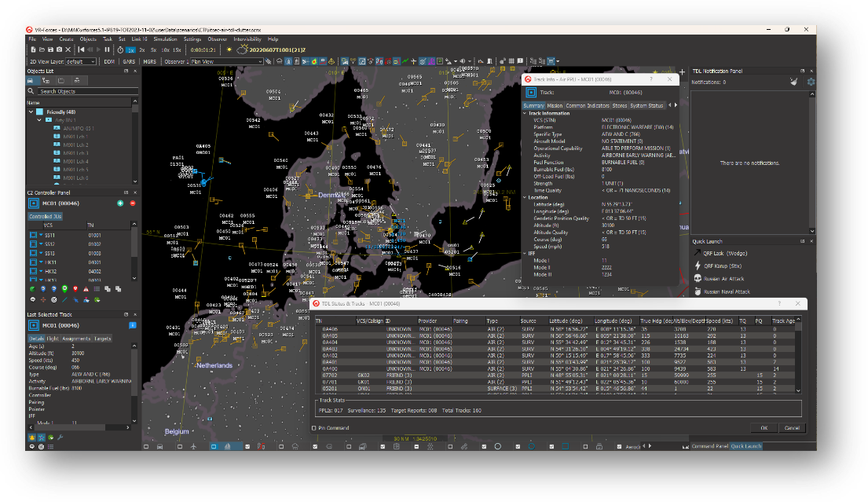868x502 pixels.
Task: Toggle the MGRS grid button
Action: tap(149, 61)
